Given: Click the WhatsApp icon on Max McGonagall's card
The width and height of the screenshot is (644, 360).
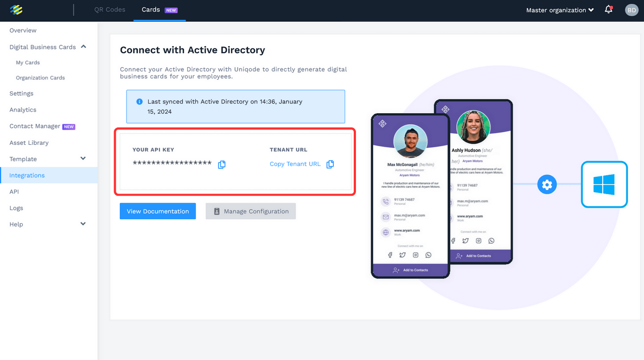Looking at the screenshot, I should 428,255.
